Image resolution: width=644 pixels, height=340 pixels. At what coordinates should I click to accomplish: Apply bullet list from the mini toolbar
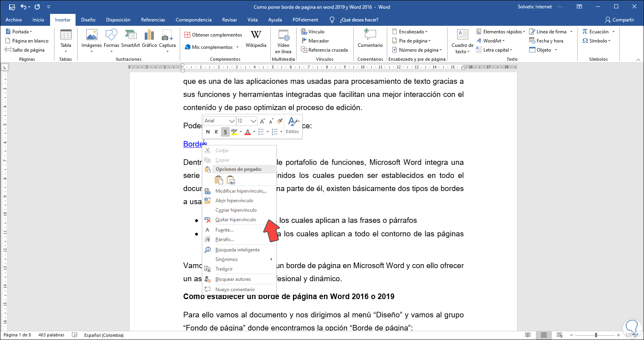[x=261, y=132]
